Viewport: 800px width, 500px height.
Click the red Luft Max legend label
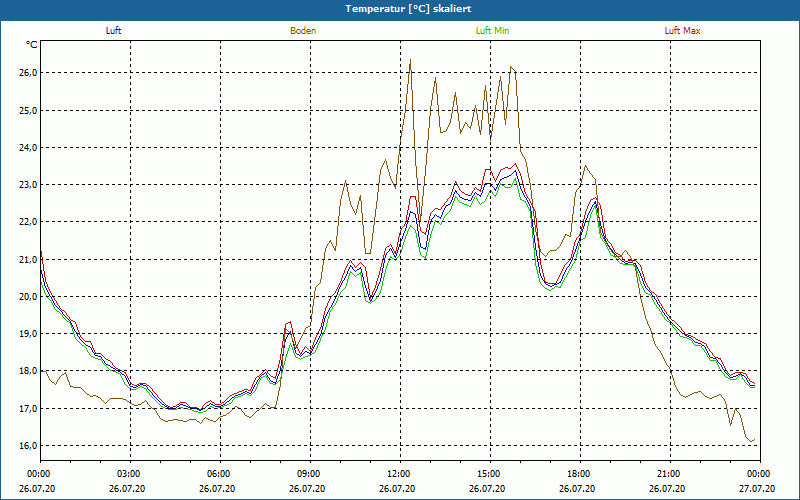[x=682, y=31]
